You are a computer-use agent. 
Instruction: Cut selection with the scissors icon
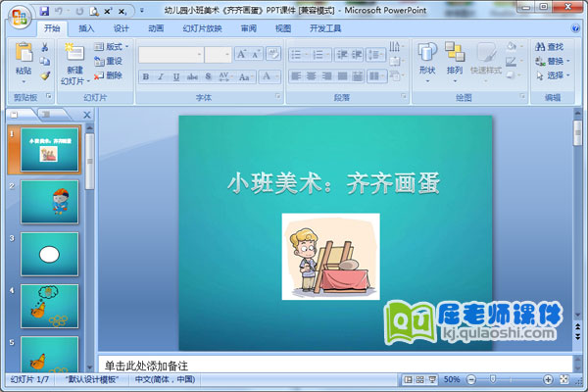pos(45,47)
